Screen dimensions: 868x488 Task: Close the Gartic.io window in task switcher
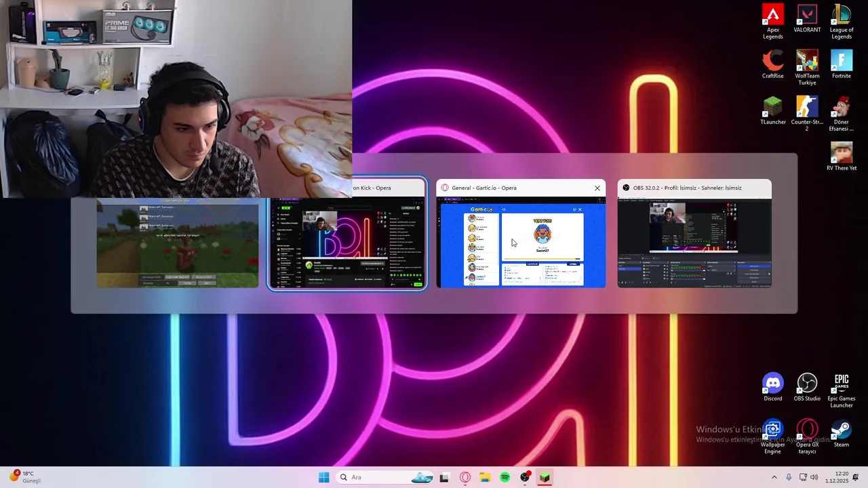tap(597, 188)
